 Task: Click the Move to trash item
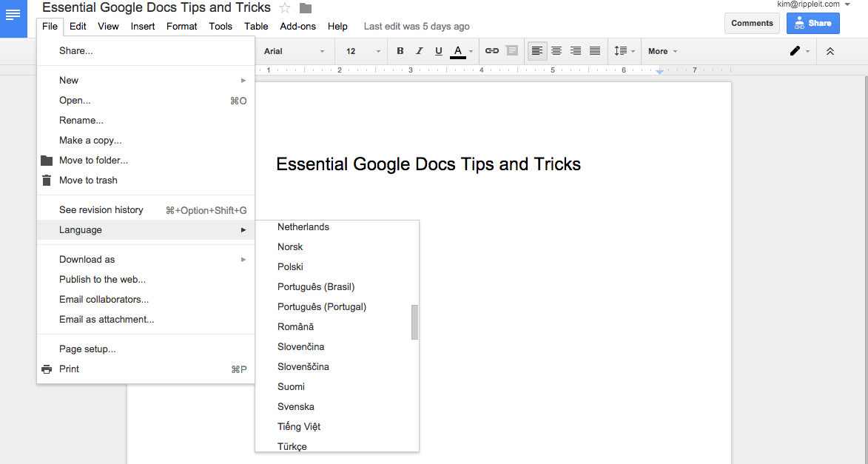coord(146,180)
